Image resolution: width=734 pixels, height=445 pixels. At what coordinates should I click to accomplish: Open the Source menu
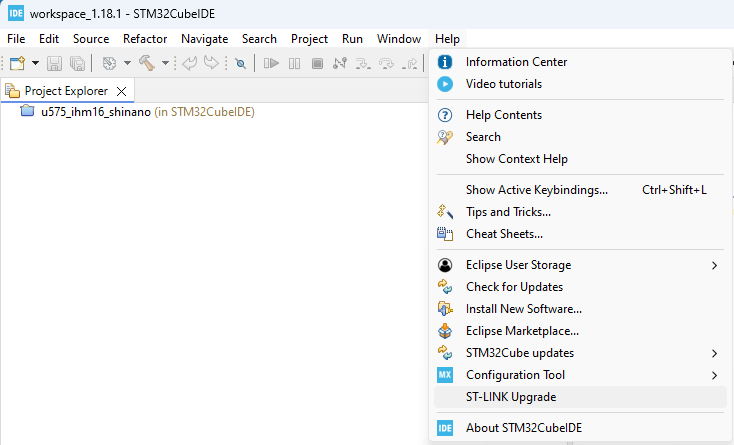pos(91,39)
